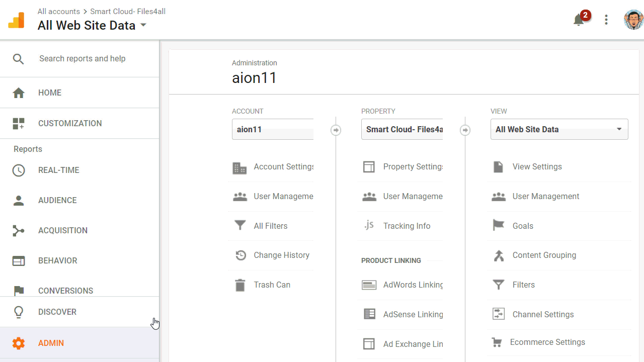Open the notifications bell

click(579, 20)
